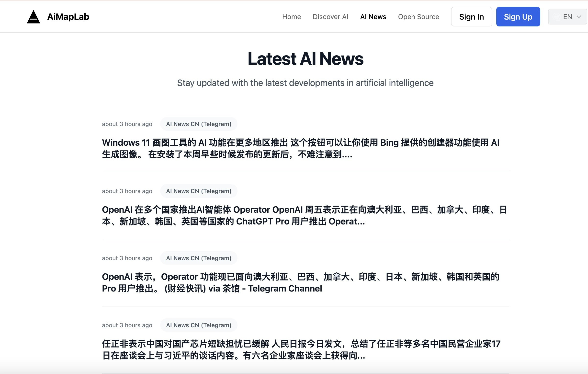Image resolution: width=588 pixels, height=374 pixels.
Task: Open the OpenAI 在多个国家推出AI智能体 Operator headline
Action: pos(304,215)
